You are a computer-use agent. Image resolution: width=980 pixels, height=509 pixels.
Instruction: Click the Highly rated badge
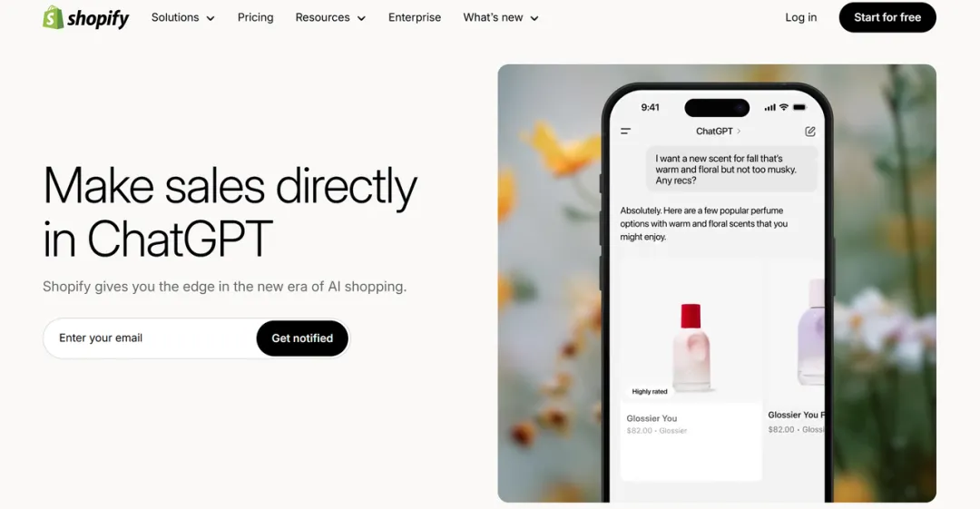[x=650, y=391]
